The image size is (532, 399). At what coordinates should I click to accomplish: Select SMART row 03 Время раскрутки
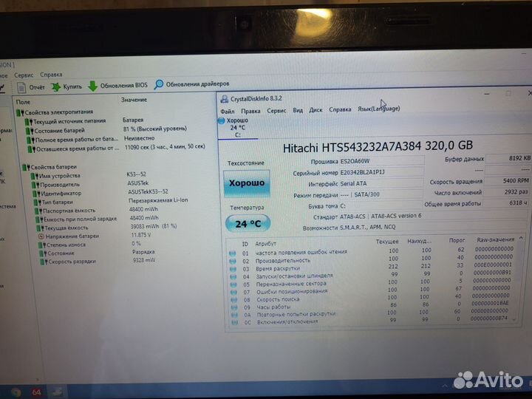[x=372, y=267]
